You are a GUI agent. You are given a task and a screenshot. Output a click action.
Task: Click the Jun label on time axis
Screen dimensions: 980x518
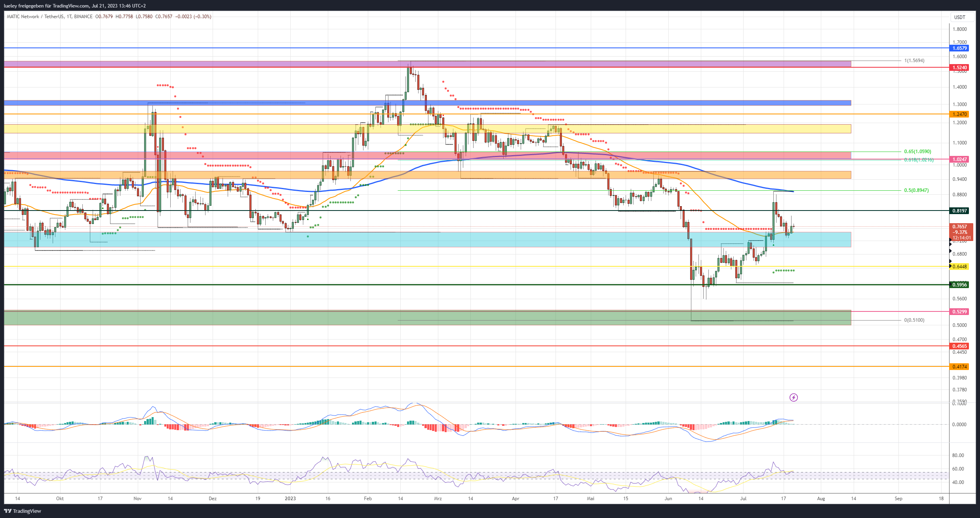point(668,499)
